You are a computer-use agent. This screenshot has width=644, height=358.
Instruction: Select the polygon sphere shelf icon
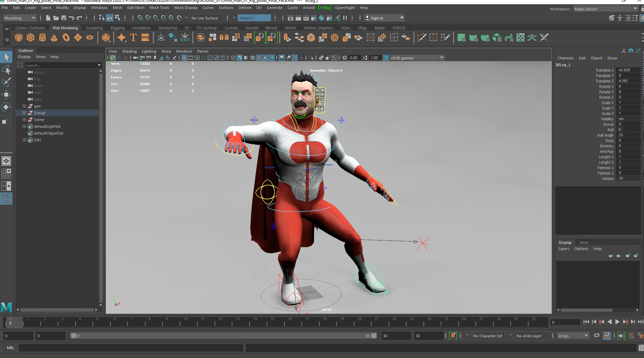pos(19,38)
